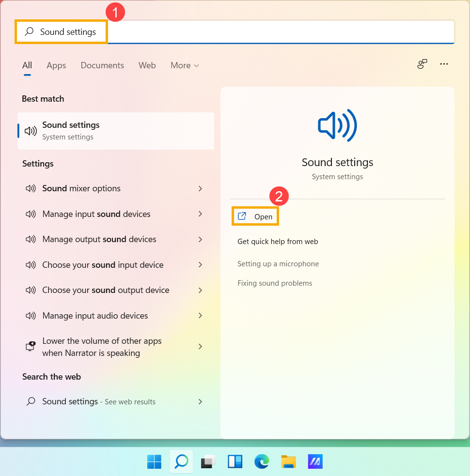Switch to the Documents tab
470x476 pixels.
[102, 65]
